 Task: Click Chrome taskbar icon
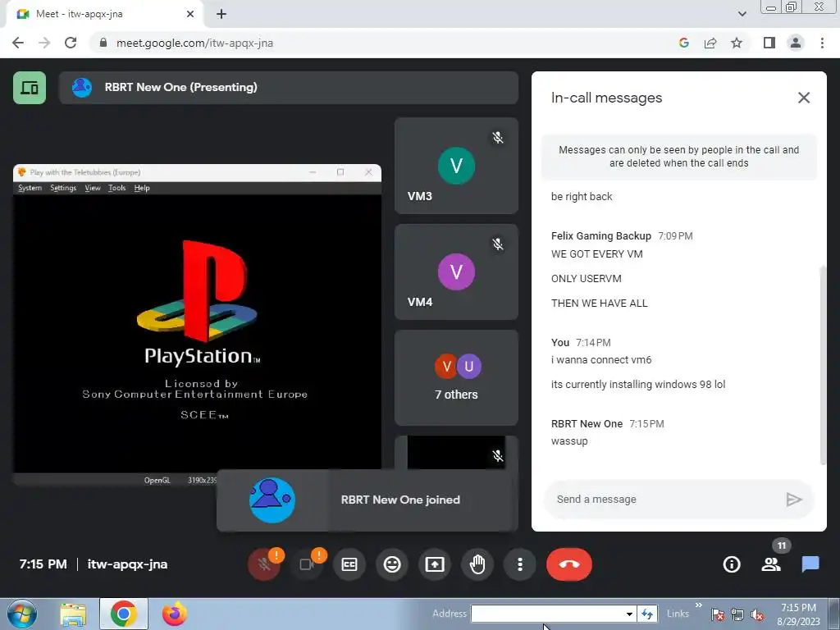tap(123, 614)
